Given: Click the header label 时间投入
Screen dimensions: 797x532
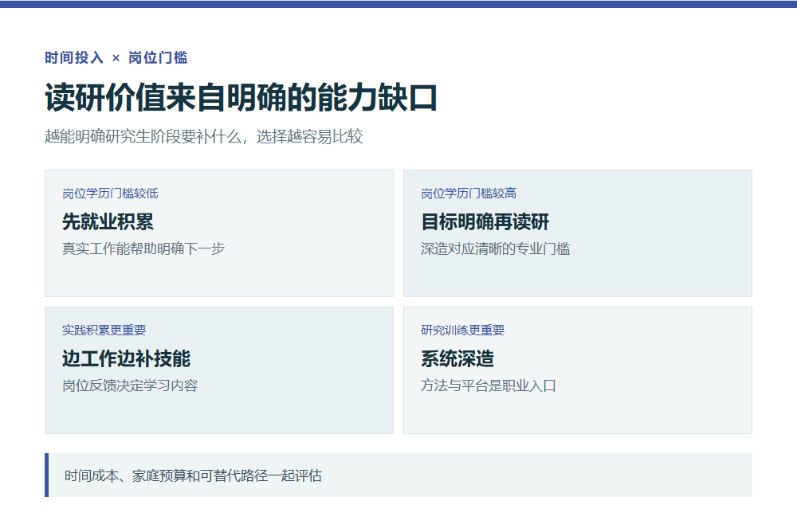Looking at the screenshot, I should (x=74, y=58).
